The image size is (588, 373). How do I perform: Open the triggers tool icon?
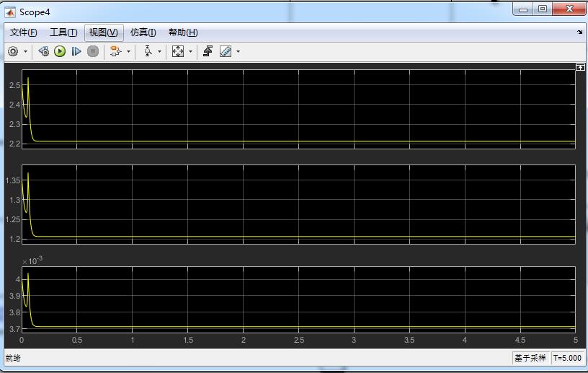(148, 51)
